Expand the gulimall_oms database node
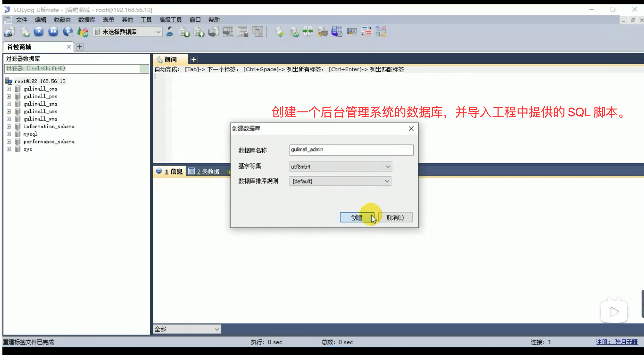Screen dimensions: 644x355 click(x=9, y=89)
